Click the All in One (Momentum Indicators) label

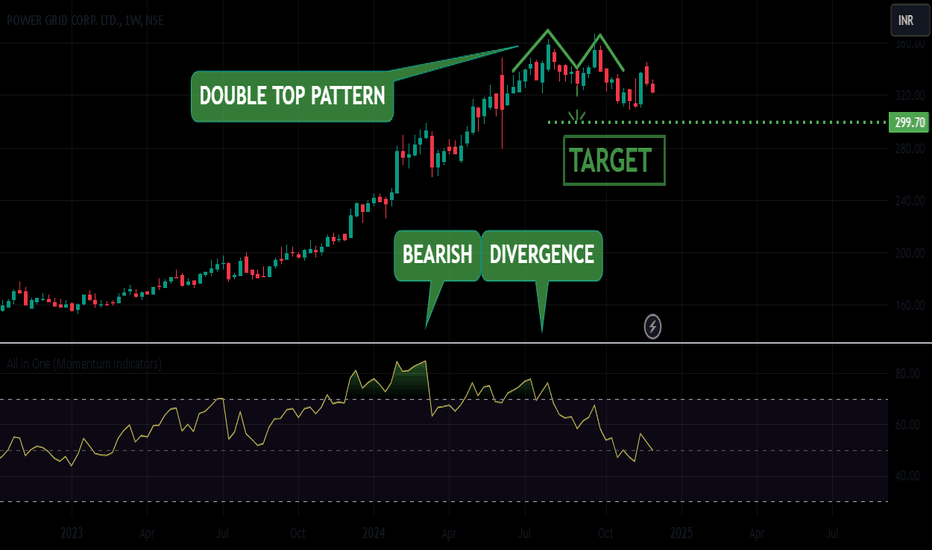point(84,364)
